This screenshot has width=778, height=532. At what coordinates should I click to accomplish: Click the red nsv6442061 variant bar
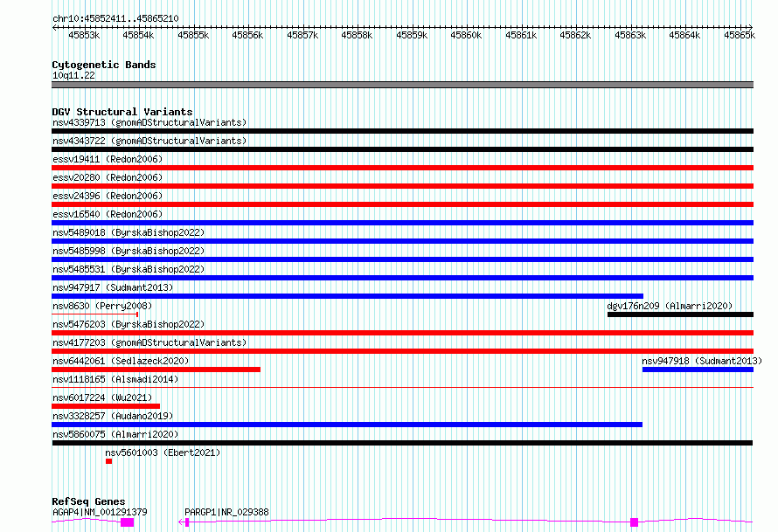156,370
